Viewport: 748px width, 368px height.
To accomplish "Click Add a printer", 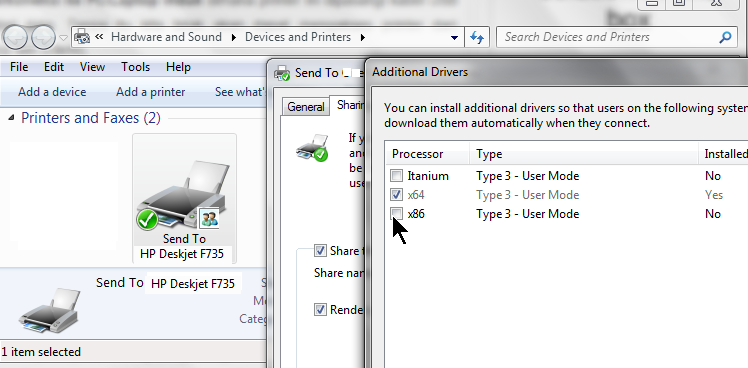I will pos(150,92).
